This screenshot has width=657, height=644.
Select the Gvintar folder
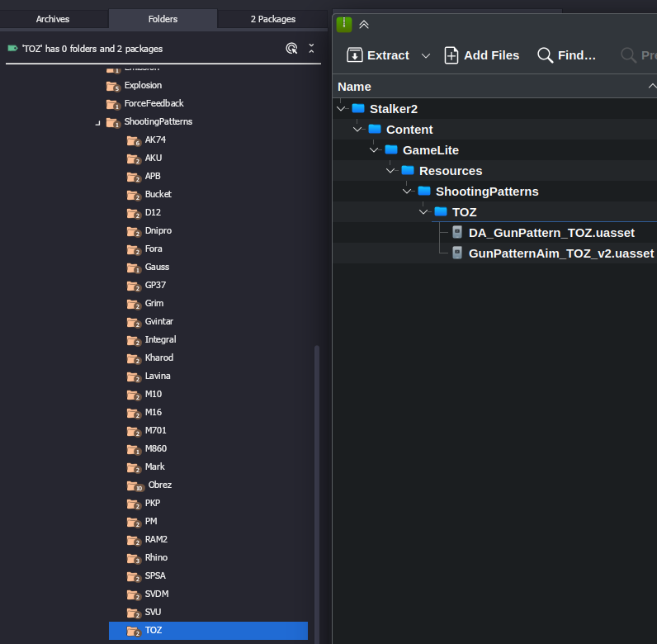tap(158, 321)
